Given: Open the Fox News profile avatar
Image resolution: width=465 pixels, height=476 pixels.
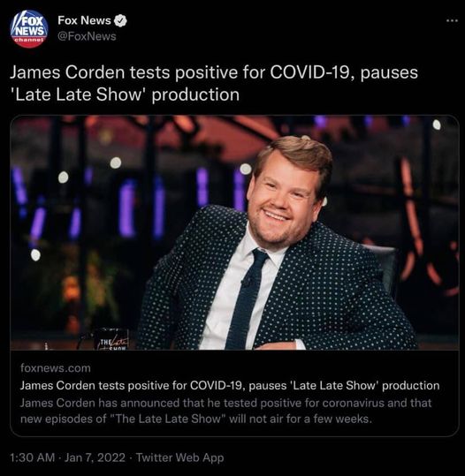Looking at the screenshot, I should click(x=29, y=29).
